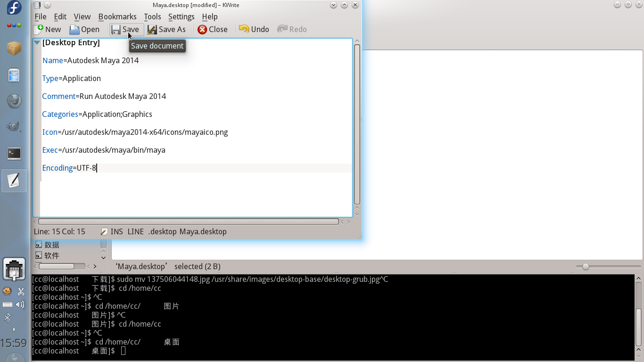Launch the package manager box icon

14,48
